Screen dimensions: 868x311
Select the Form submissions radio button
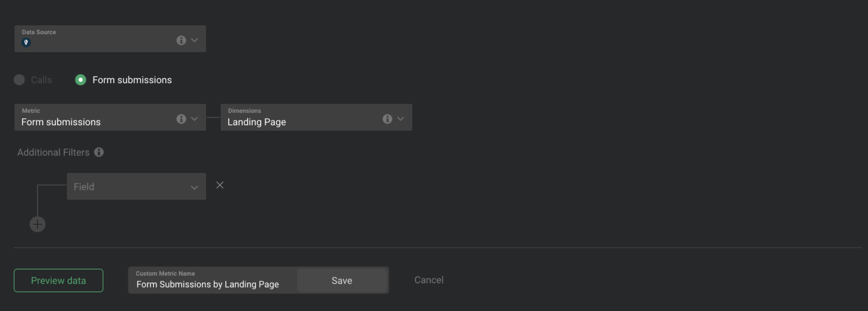click(x=80, y=80)
